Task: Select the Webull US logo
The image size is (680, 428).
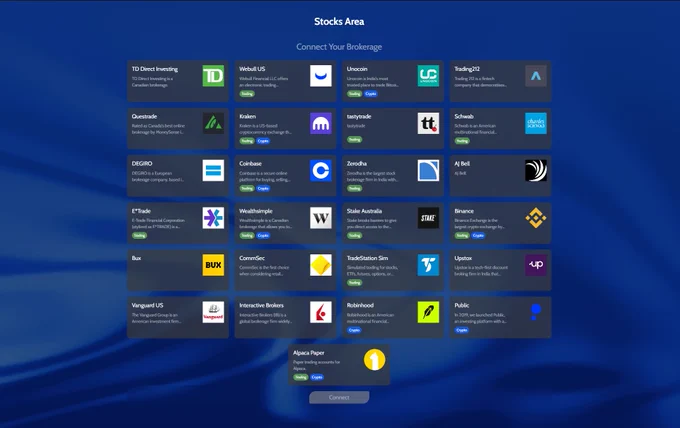Action: [321, 76]
